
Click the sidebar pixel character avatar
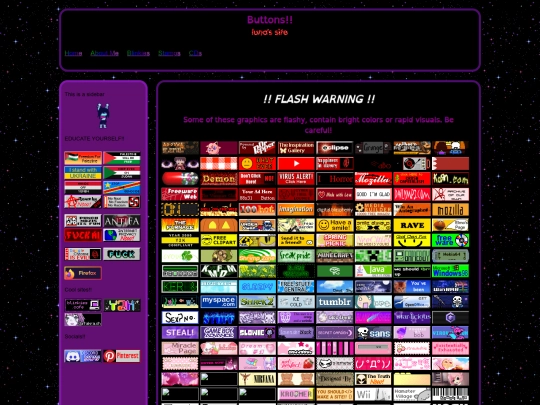pyautogui.click(x=103, y=115)
